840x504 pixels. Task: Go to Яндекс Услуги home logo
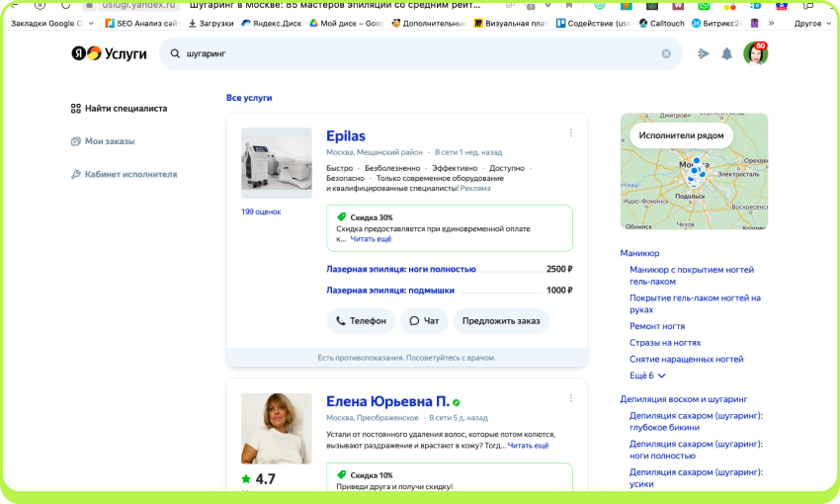[109, 53]
